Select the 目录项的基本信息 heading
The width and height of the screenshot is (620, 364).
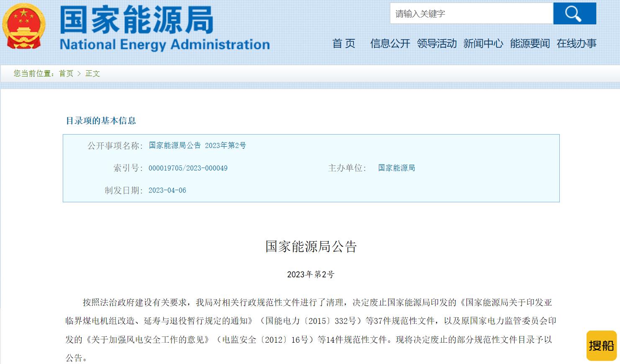pos(101,121)
